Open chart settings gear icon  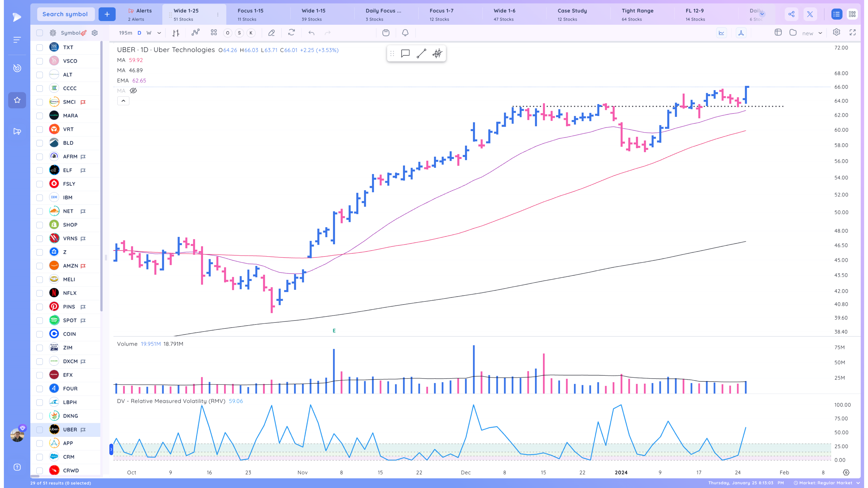(x=836, y=32)
